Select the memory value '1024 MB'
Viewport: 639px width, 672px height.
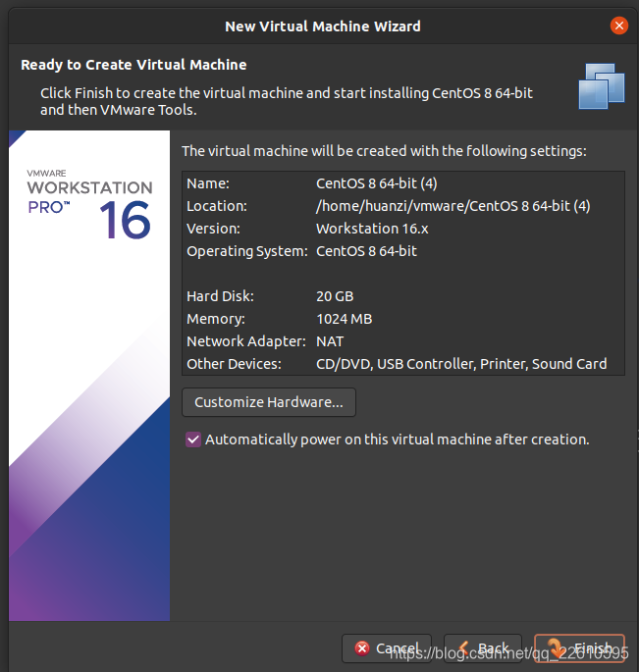344,319
